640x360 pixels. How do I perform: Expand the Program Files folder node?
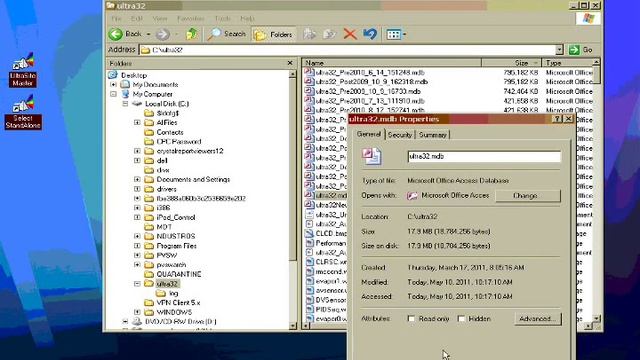[137, 246]
